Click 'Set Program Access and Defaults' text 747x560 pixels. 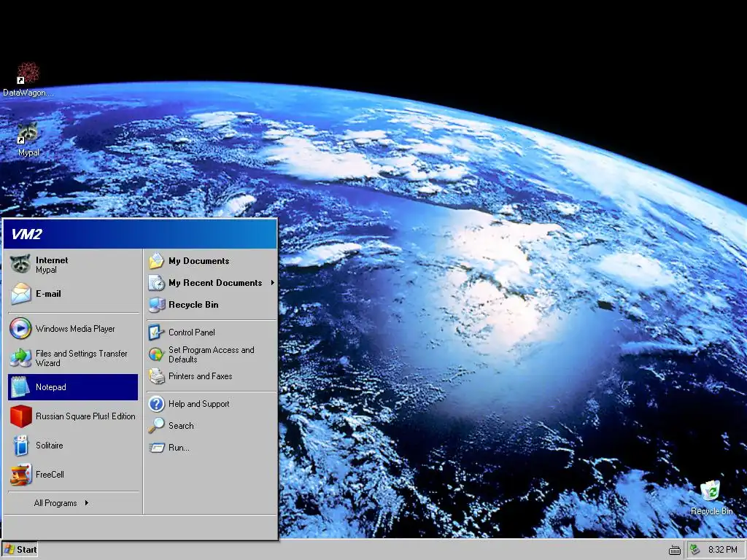211,354
